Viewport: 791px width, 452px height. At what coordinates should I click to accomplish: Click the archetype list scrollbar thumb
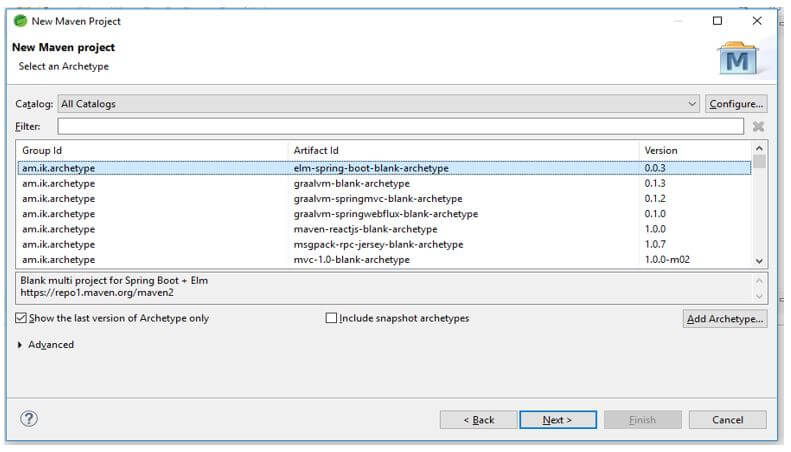point(759,162)
